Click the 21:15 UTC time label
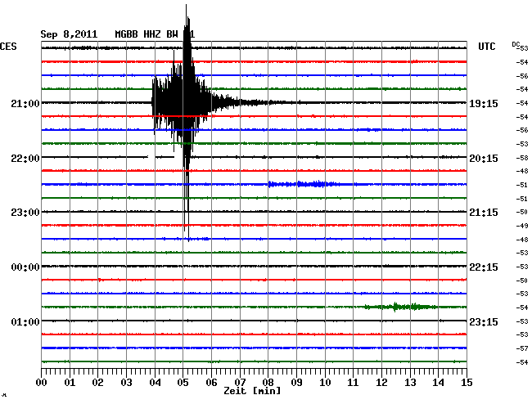Viewport: 532px width, 404px height. 484,213
